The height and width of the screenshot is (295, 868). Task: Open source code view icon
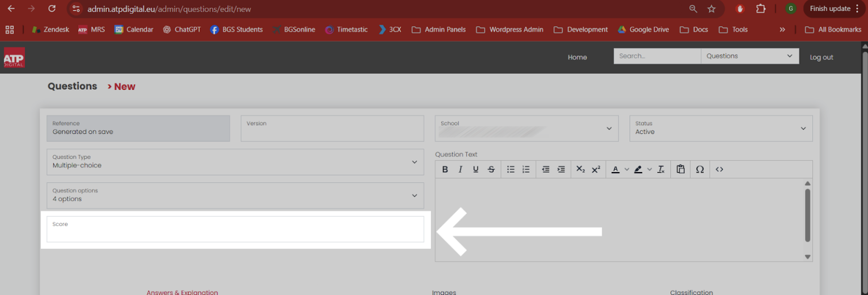point(719,169)
